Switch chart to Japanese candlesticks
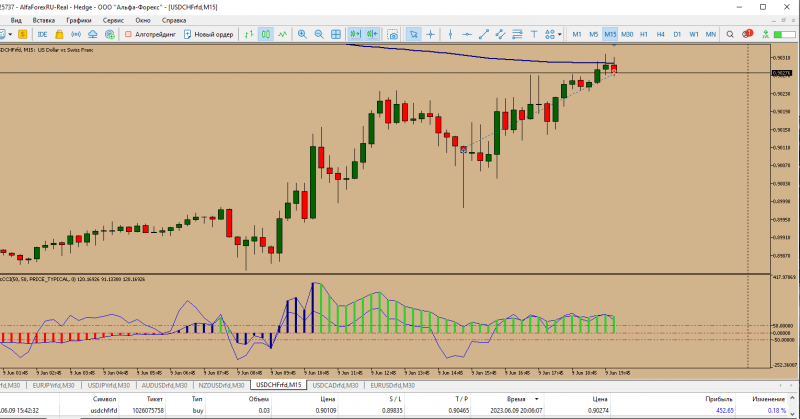The height and width of the screenshot is (419, 800). (266, 34)
